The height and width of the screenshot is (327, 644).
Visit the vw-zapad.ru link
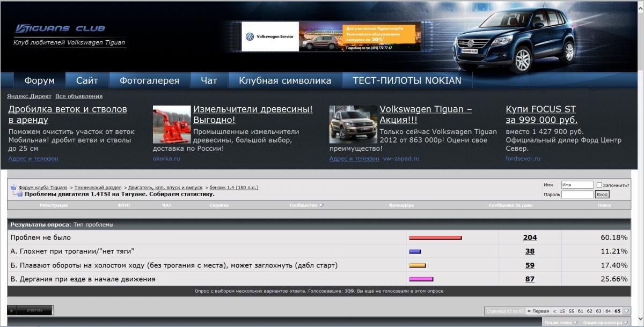click(401, 159)
